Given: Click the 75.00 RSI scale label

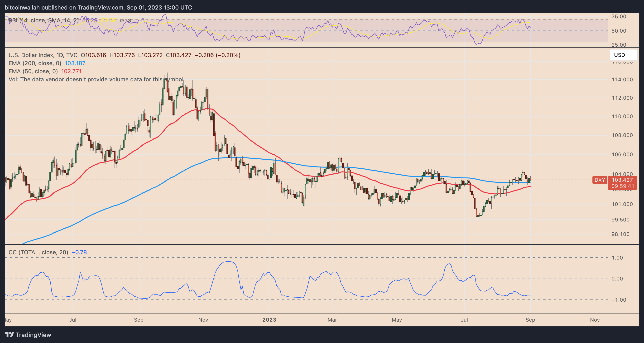Looking at the screenshot, I should [619, 16].
